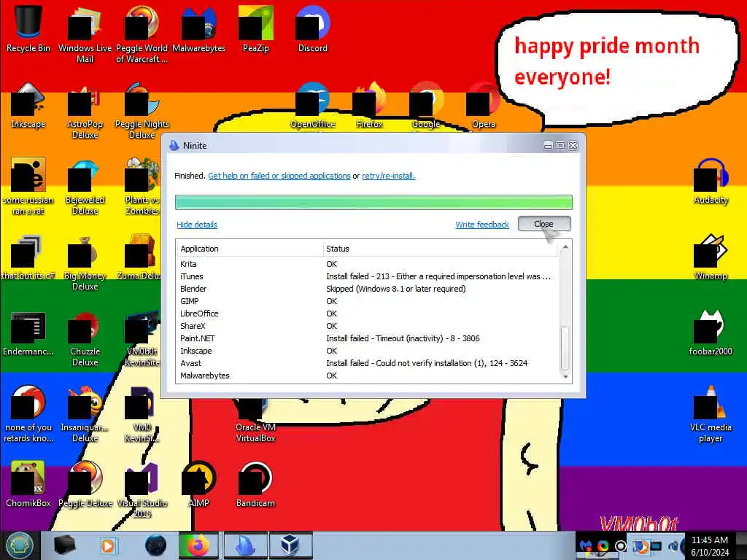Select Bejeweled Deluxe desktop icon
The width and height of the screenshot is (747, 560).
pyautogui.click(x=85, y=187)
